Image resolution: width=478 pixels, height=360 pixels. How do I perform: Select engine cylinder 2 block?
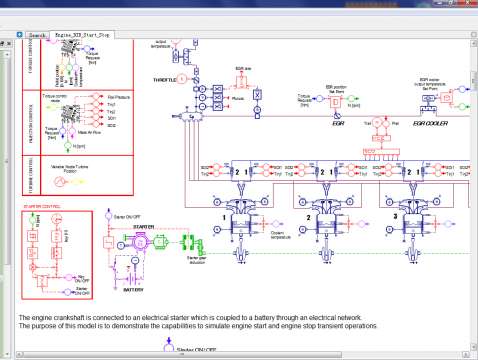click(x=326, y=227)
